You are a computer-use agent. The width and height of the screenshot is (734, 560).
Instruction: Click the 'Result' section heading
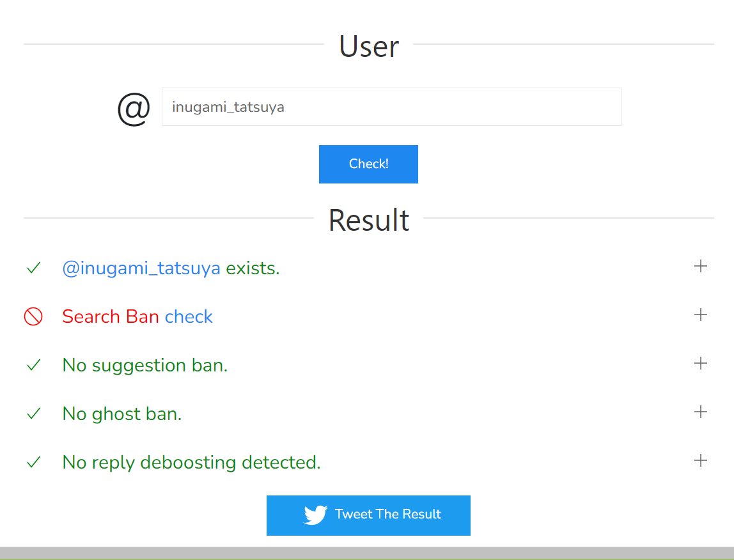(x=369, y=220)
